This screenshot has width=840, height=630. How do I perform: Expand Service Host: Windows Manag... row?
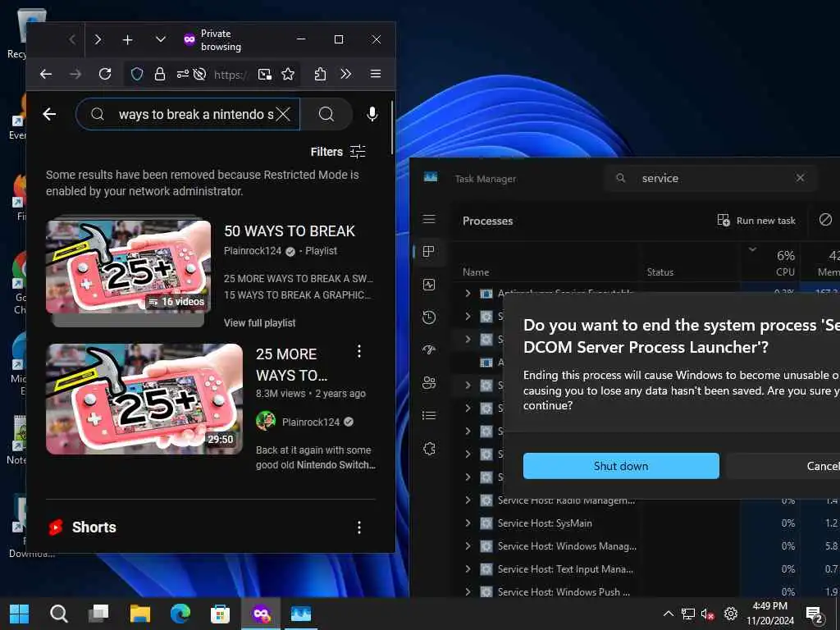pos(468,546)
